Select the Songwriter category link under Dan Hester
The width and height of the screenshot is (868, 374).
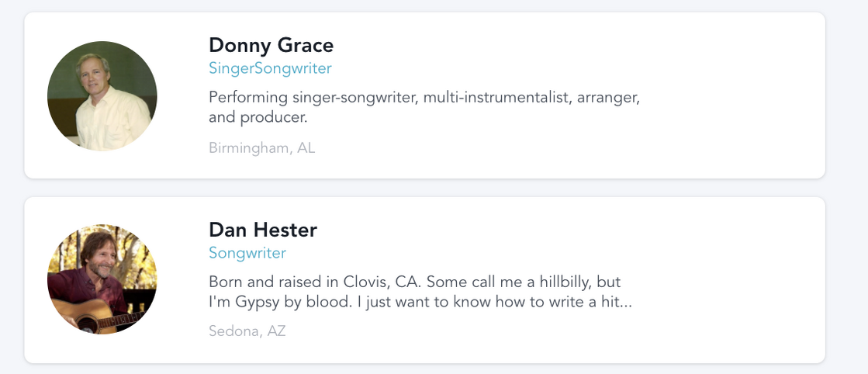(247, 253)
